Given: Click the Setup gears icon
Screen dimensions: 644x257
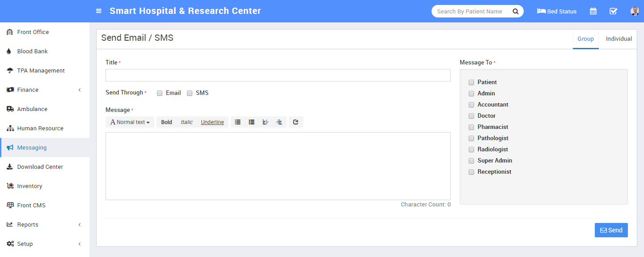Looking at the screenshot, I should coord(10,244).
